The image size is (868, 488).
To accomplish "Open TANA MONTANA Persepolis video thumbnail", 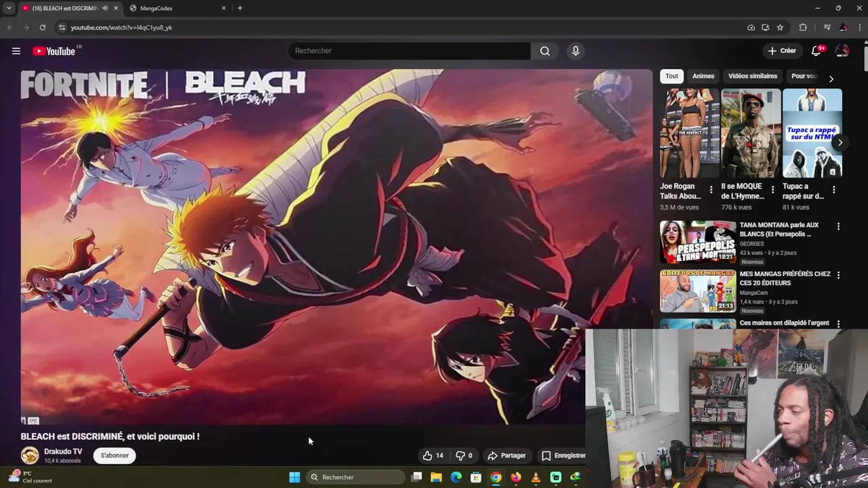I will tap(698, 242).
